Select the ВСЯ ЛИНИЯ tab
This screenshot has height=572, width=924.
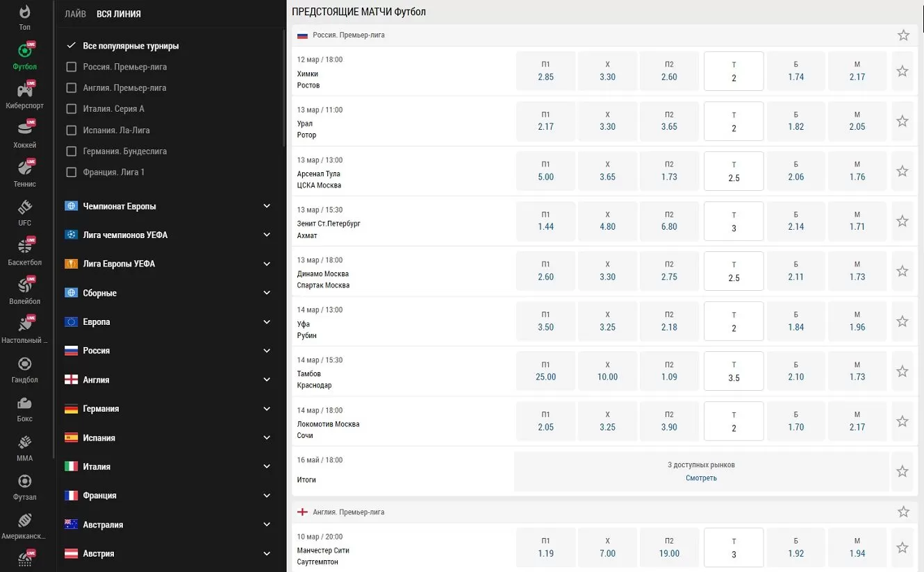[118, 14]
